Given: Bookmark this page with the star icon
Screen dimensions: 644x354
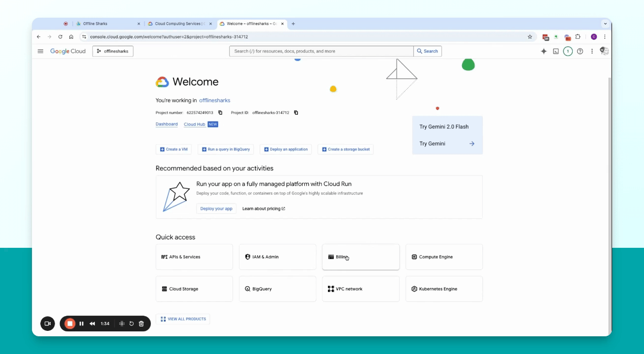Looking at the screenshot, I should tap(530, 37).
